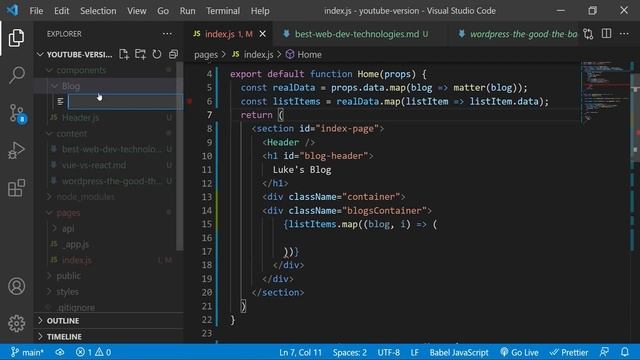Open index.js in the explorer tree
640x360 pixels.
[x=77, y=260]
